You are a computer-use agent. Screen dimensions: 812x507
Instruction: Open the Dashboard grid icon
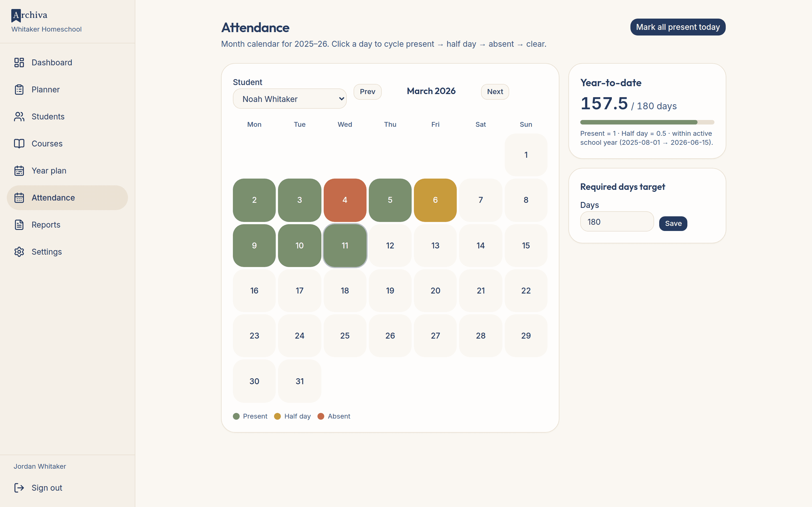pos(19,62)
